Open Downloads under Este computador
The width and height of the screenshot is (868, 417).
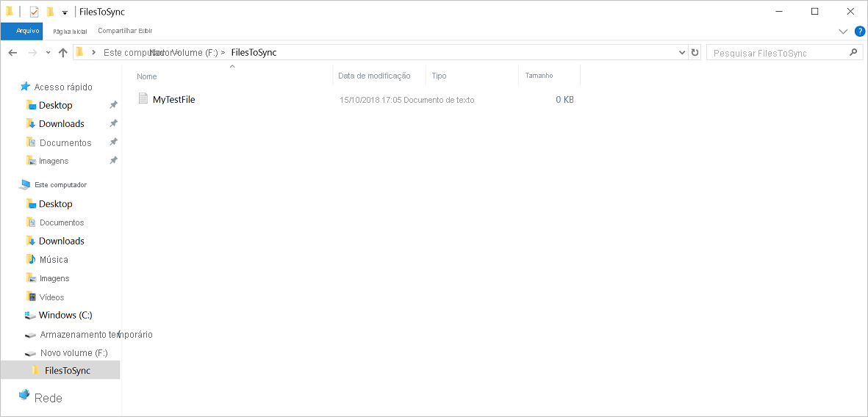pos(62,241)
